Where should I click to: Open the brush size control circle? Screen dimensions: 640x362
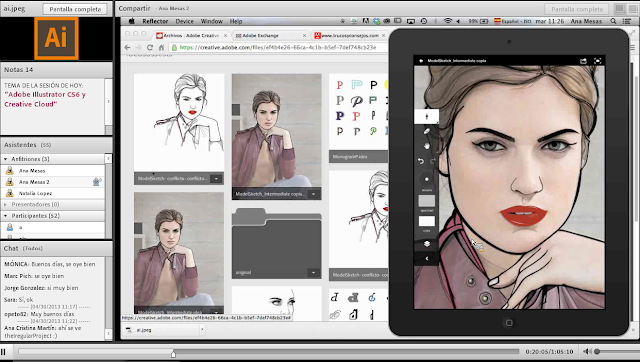[427, 179]
